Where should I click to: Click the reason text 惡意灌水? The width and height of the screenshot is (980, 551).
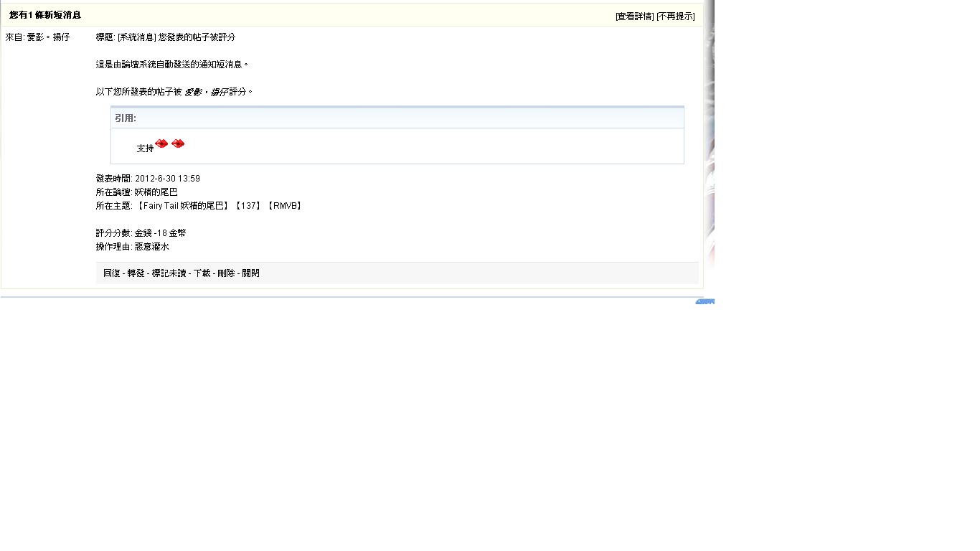pyautogui.click(x=152, y=247)
